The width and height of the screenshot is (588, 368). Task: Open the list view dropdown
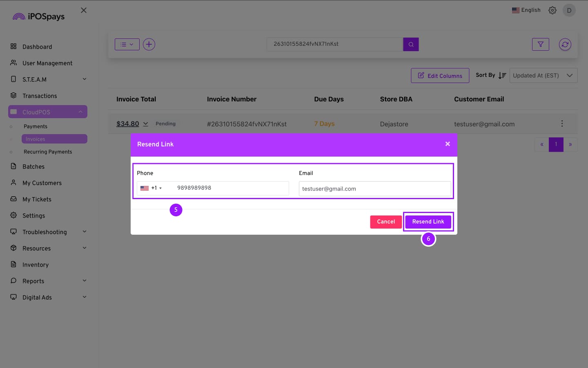pyautogui.click(x=127, y=44)
